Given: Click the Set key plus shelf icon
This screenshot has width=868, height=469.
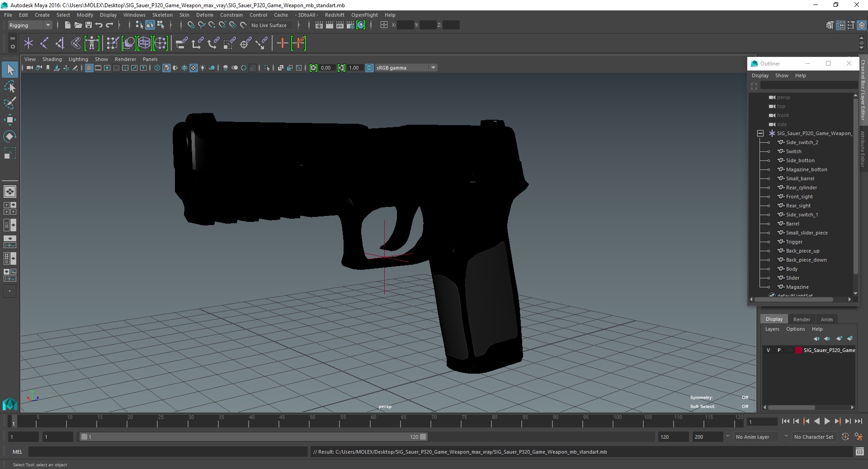Looking at the screenshot, I should [282, 43].
